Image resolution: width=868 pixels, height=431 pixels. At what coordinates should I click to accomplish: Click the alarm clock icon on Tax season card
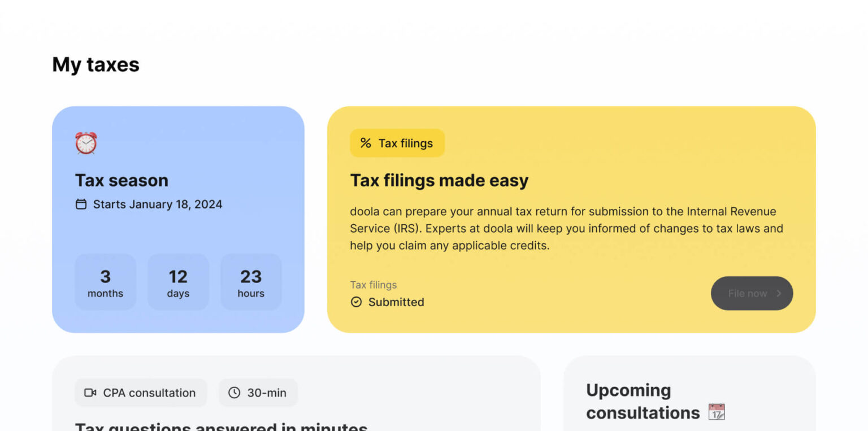coord(86,143)
